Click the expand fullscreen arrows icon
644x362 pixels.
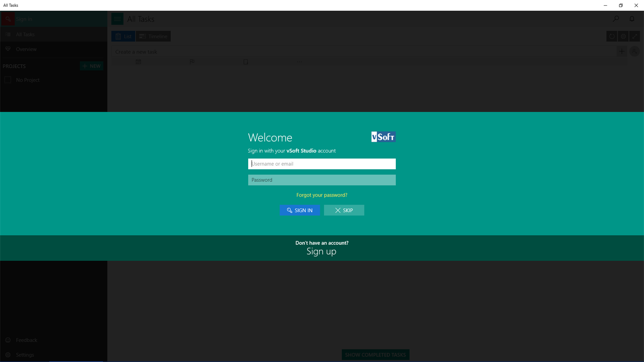pyautogui.click(x=635, y=36)
